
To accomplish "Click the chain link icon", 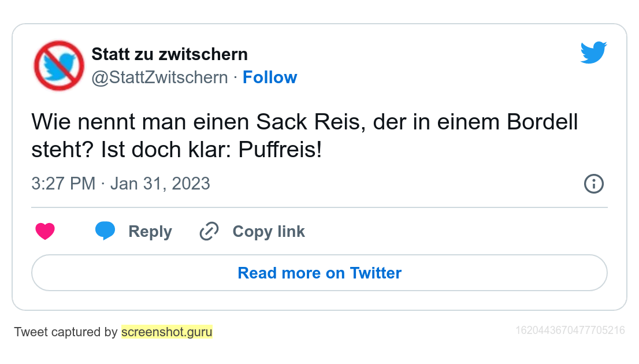I will pos(209,232).
